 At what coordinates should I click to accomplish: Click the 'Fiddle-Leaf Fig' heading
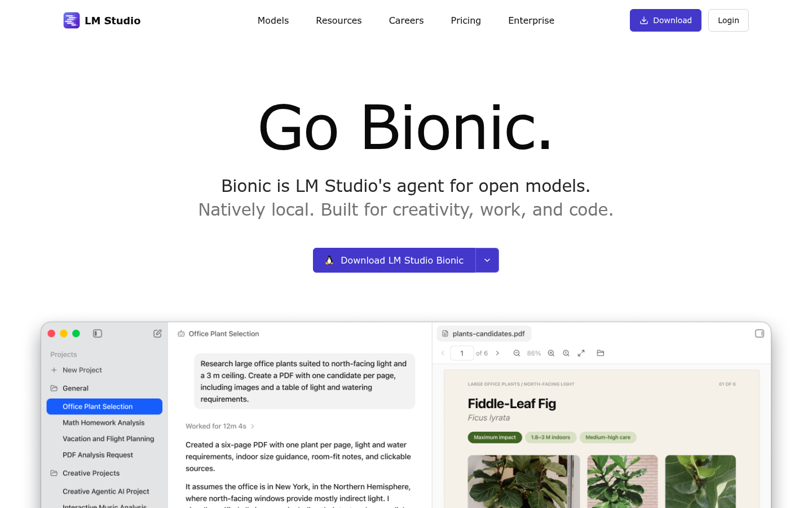pyautogui.click(x=512, y=404)
